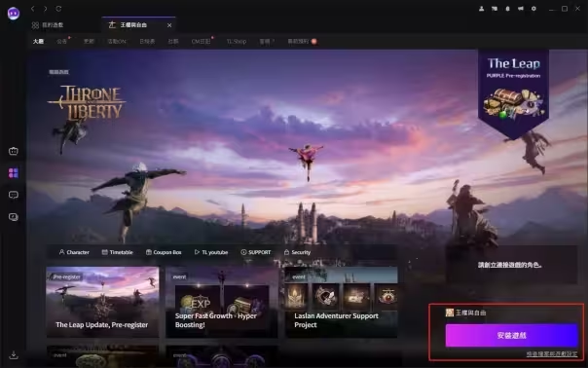Click the PURPLE logo avatar icon
The width and height of the screenshot is (588, 368).
pyautogui.click(x=14, y=13)
